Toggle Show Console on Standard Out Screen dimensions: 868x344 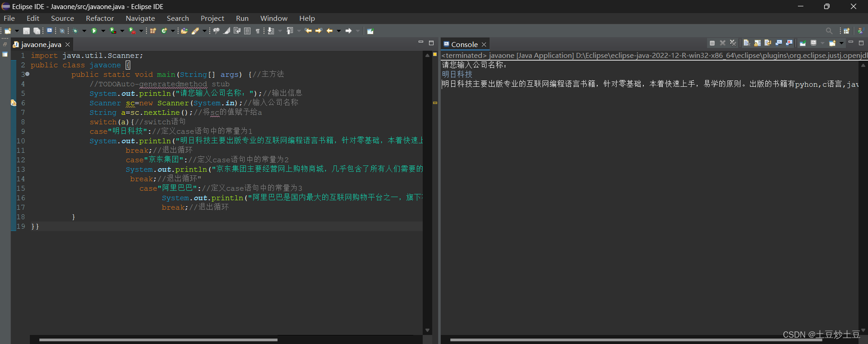pos(778,43)
